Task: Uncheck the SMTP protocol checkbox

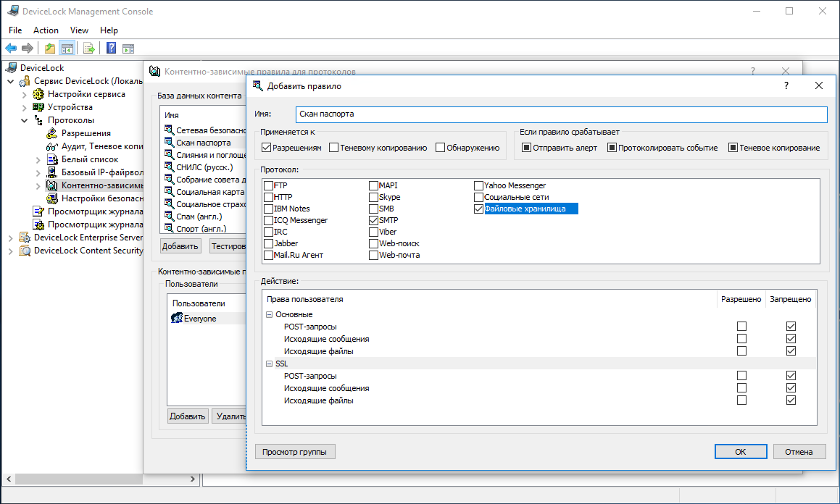Action: point(373,220)
